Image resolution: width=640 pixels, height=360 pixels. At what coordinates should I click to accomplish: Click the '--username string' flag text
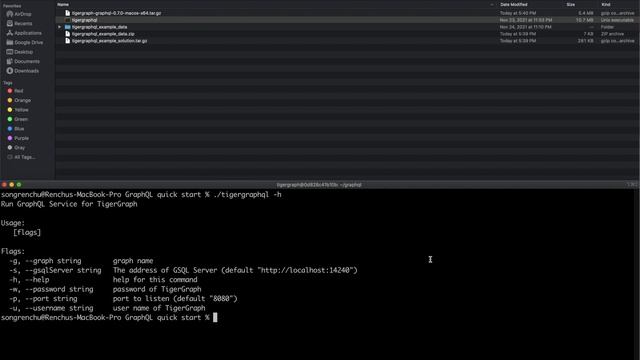point(59,308)
